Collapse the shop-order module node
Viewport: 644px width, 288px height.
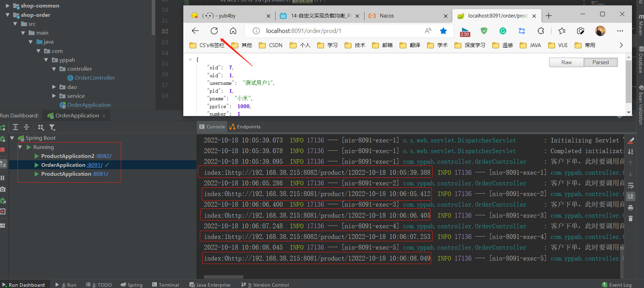click(x=8, y=15)
